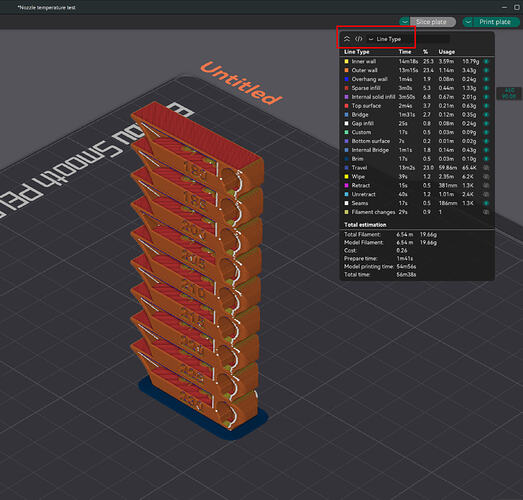This screenshot has width=523, height=500.
Task: Select the Top surface row label
Action: pyautogui.click(x=366, y=106)
